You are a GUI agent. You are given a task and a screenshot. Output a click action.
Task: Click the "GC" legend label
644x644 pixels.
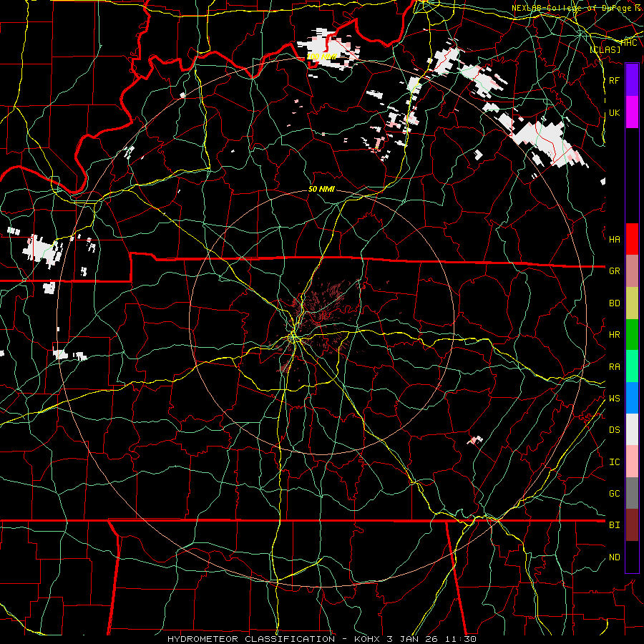(614, 493)
